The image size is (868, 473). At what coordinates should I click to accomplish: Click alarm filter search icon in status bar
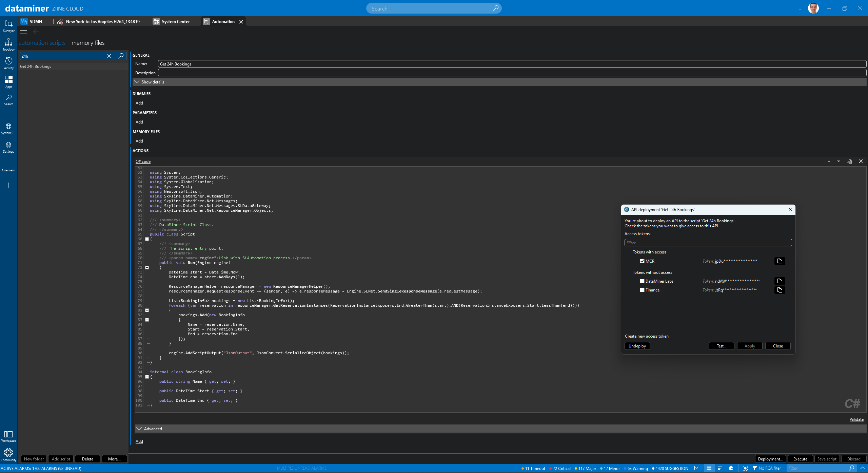(x=851, y=468)
